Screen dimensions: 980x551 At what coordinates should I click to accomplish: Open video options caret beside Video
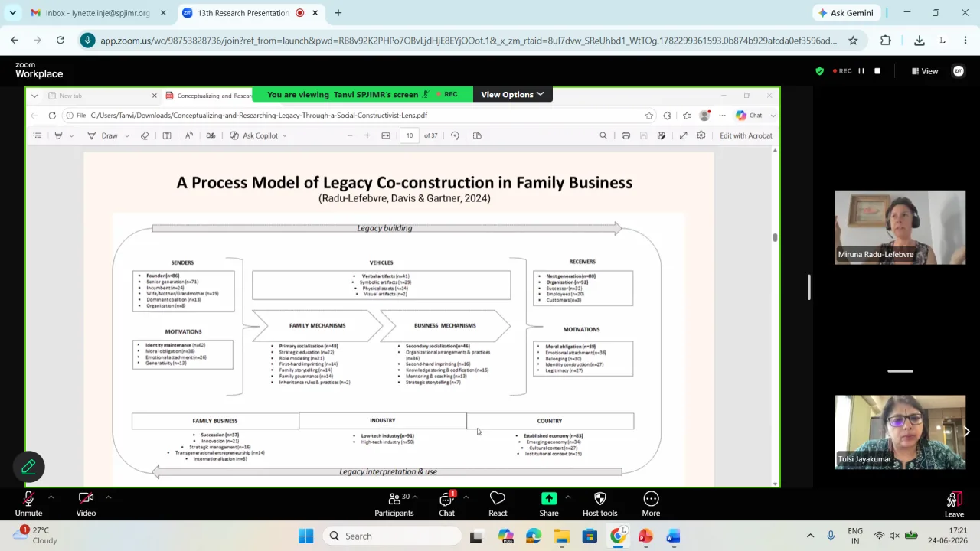point(108,497)
